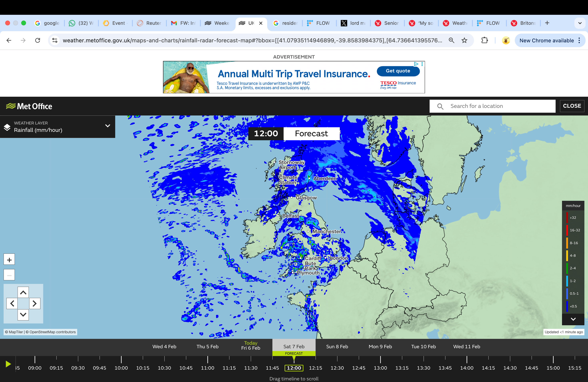Select the Met Office logo
Screen dimensions: 588x382
point(29,106)
